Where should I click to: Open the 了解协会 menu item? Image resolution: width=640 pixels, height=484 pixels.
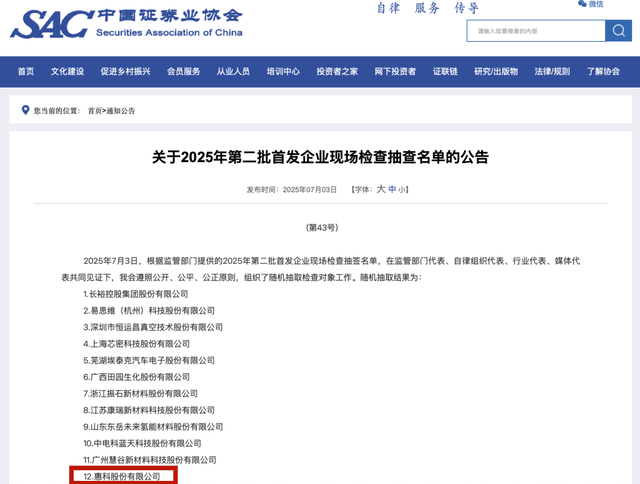(603, 71)
